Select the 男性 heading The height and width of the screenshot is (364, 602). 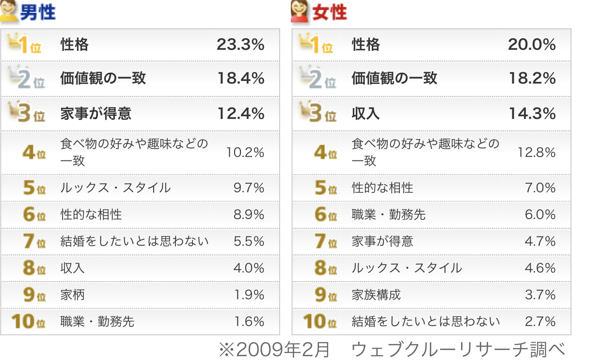(x=38, y=12)
